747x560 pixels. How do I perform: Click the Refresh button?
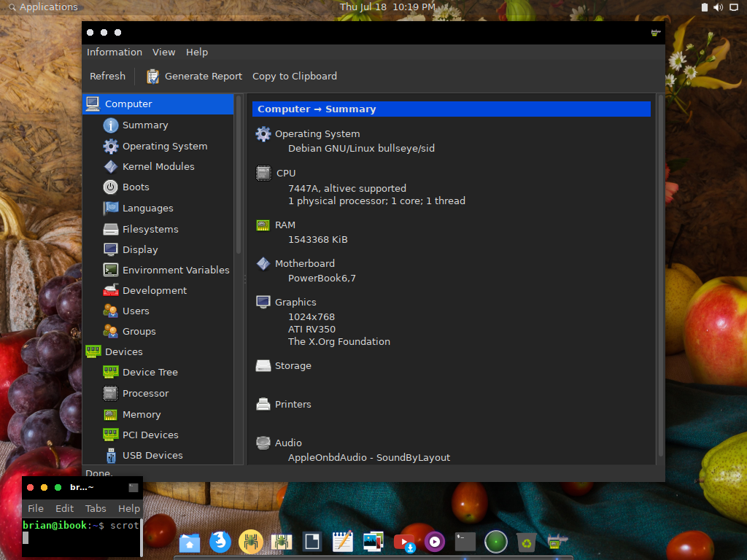(x=108, y=76)
